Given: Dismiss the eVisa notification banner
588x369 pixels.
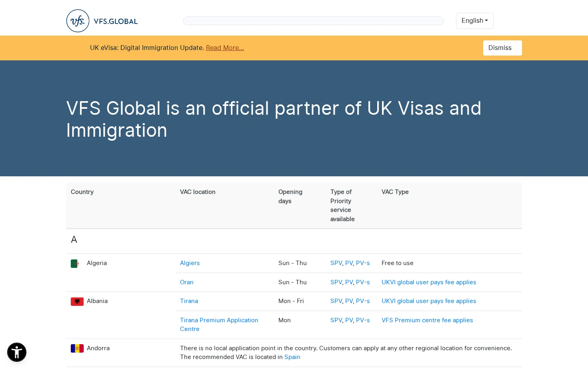Looking at the screenshot, I should pyautogui.click(x=502, y=48).
